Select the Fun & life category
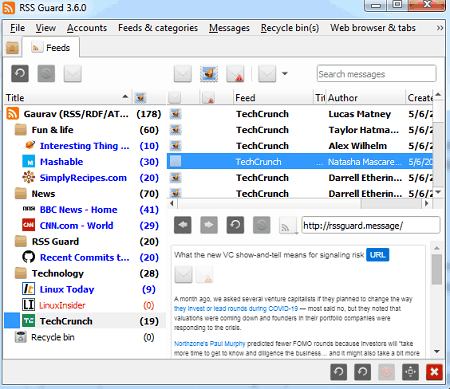The height and width of the screenshot is (389, 450). click(85, 130)
